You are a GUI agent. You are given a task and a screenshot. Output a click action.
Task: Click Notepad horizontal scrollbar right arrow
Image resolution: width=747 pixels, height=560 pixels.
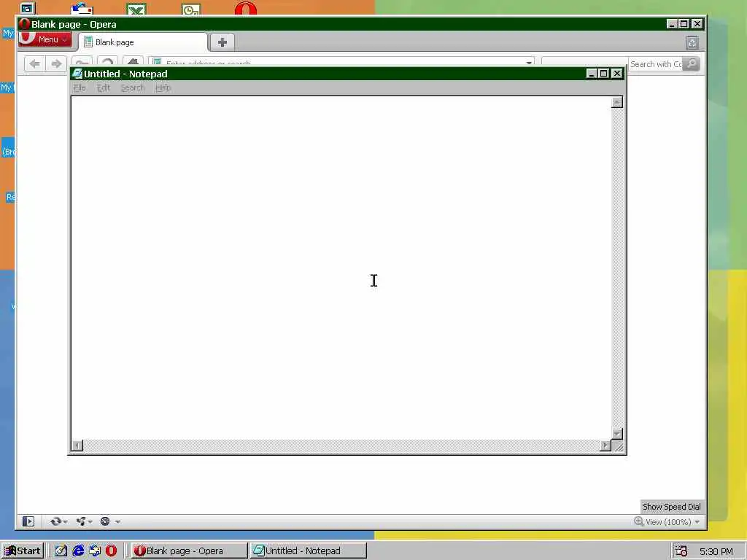click(x=605, y=446)
